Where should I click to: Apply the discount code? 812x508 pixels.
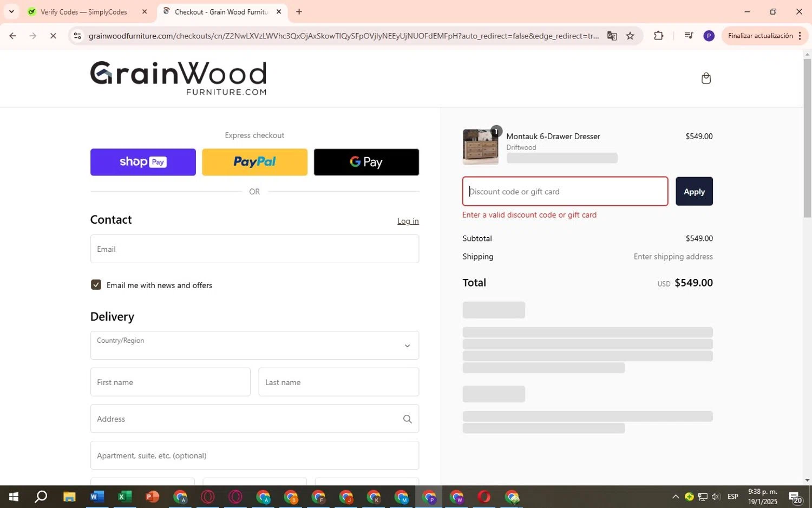(x=694, y=191)
